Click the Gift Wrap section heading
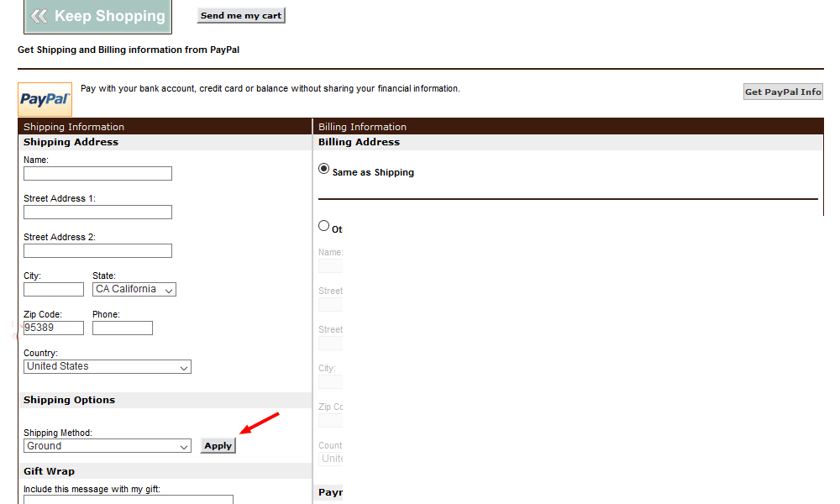 click(49, 471)
